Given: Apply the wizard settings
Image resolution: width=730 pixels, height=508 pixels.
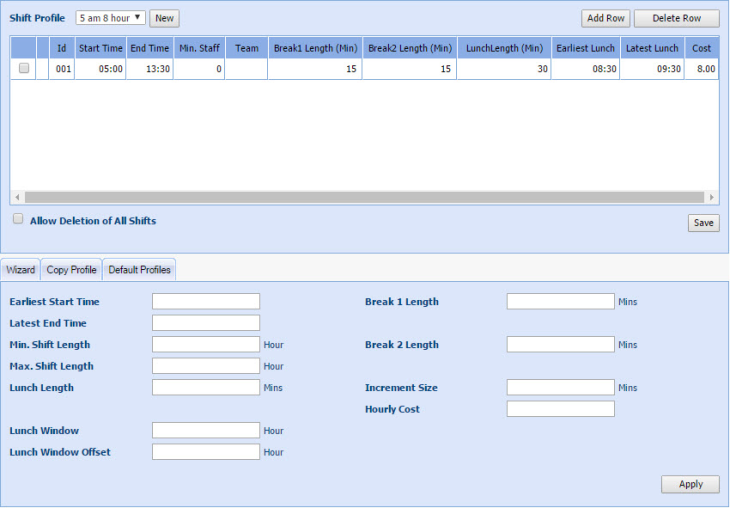Looking at the screenshot, I should tap(689, 484).
